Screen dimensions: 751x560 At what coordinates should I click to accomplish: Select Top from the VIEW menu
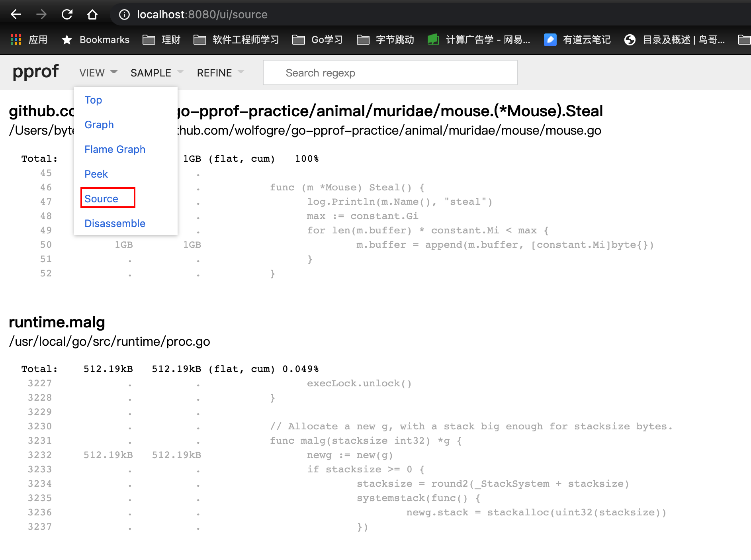(93, 100)
